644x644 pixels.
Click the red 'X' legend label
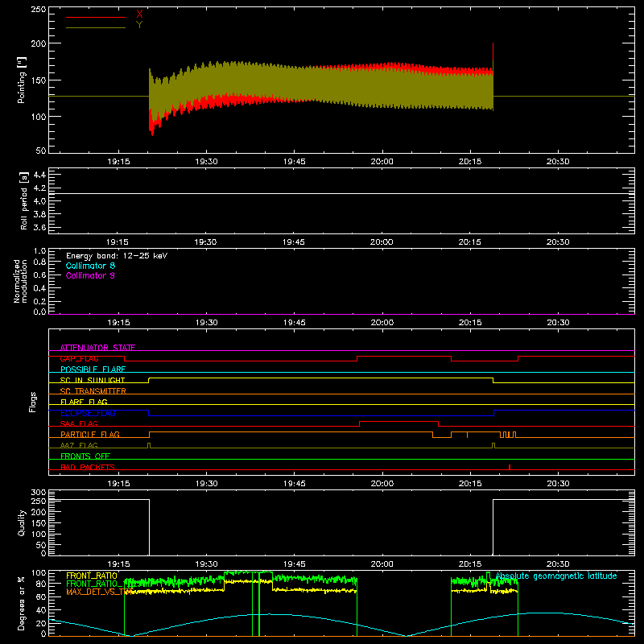pos(139,14)
